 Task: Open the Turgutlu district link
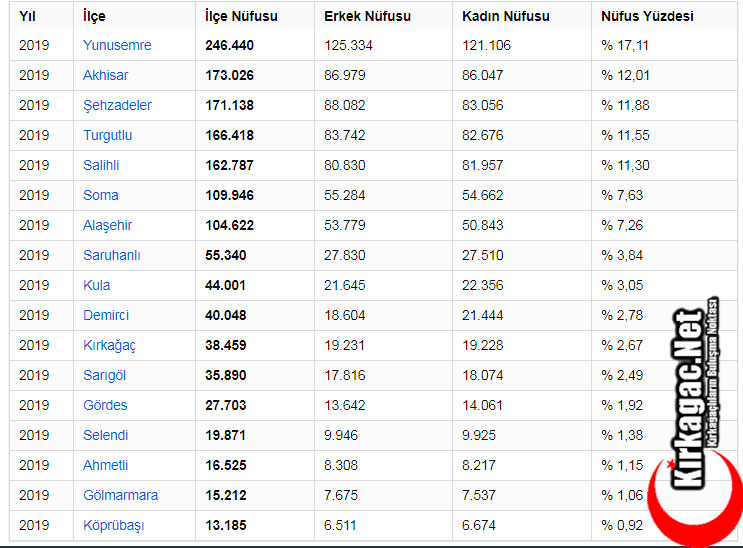107,136
